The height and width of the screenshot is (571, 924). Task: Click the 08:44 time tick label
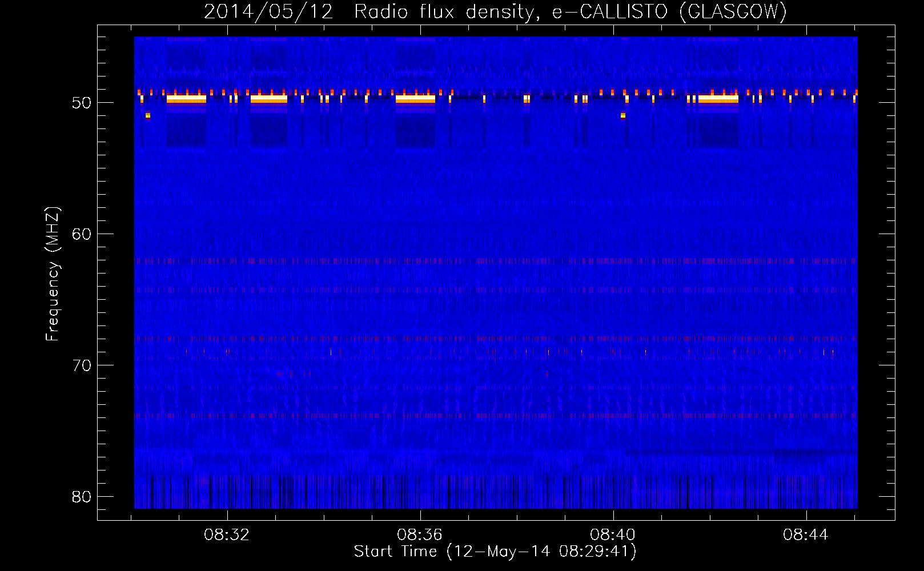tap(806, 535)
